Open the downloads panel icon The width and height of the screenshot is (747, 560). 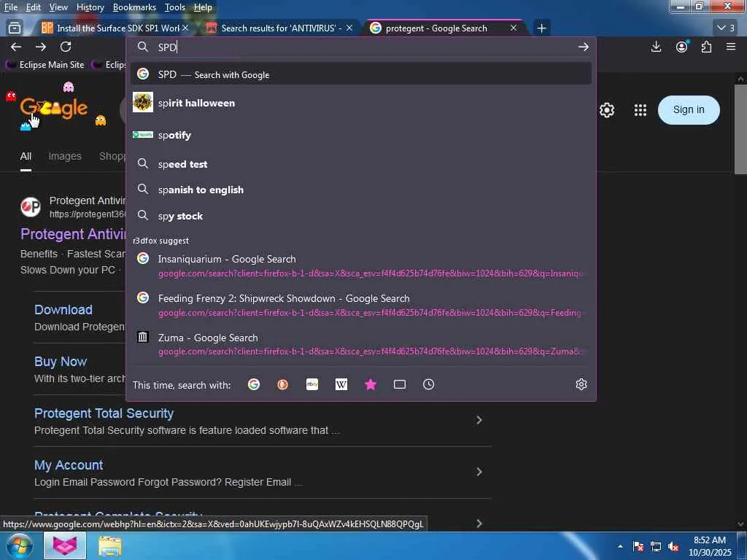pos(656,47)
